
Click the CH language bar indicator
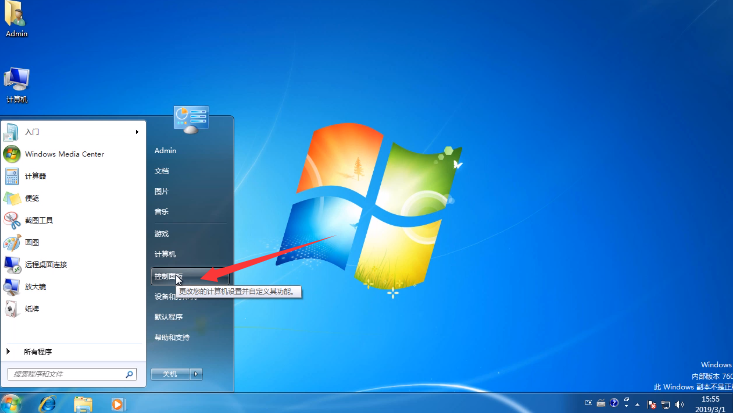pos(588,402)
